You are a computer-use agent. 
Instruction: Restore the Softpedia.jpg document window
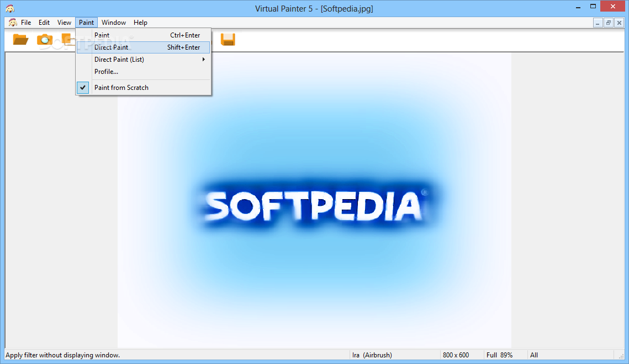pyautogui.click(x=609, y=23)
